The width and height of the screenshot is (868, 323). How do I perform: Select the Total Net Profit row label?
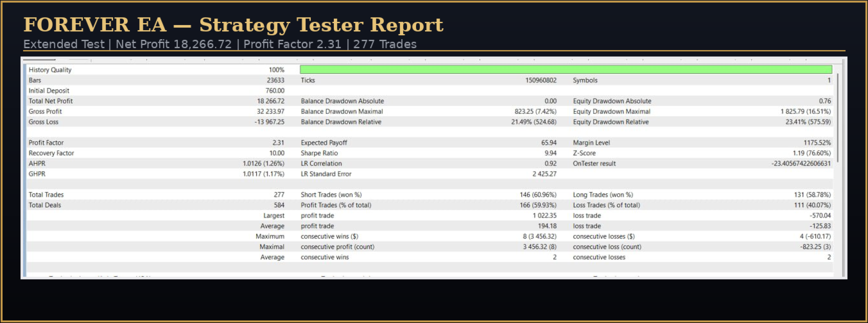tap(51, 101)
